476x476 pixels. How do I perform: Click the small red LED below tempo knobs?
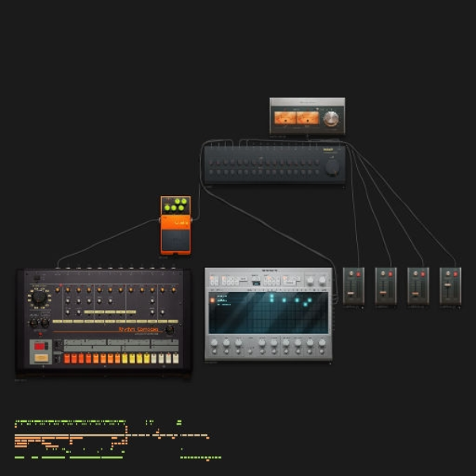coord(40,334)
